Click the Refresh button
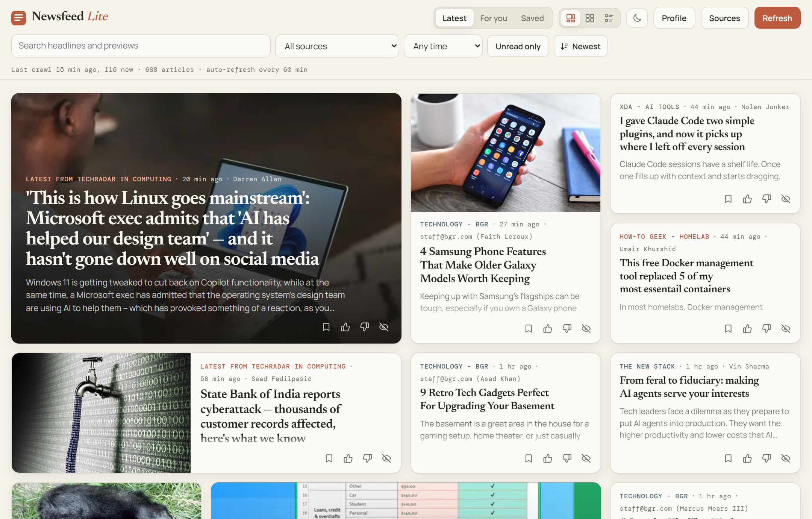Image resolution: width=812 pixels, height=519 pixels. pyautogui.click(x=777, y=18)
